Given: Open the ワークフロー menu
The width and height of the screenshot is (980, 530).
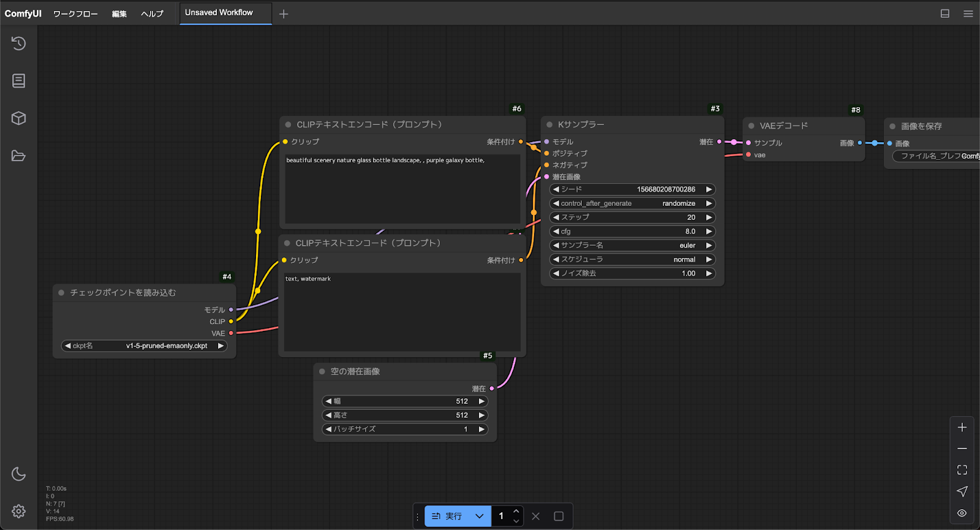Looking at the screenshot, I should pyautogui.click(x=75, y=13).
